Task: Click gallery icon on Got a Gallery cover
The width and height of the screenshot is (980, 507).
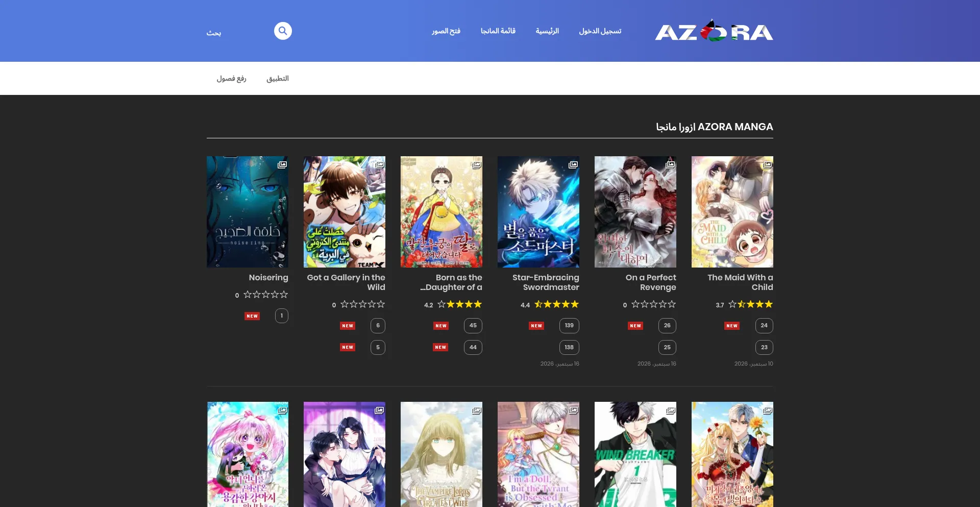Action: click(x=379, y=165)
